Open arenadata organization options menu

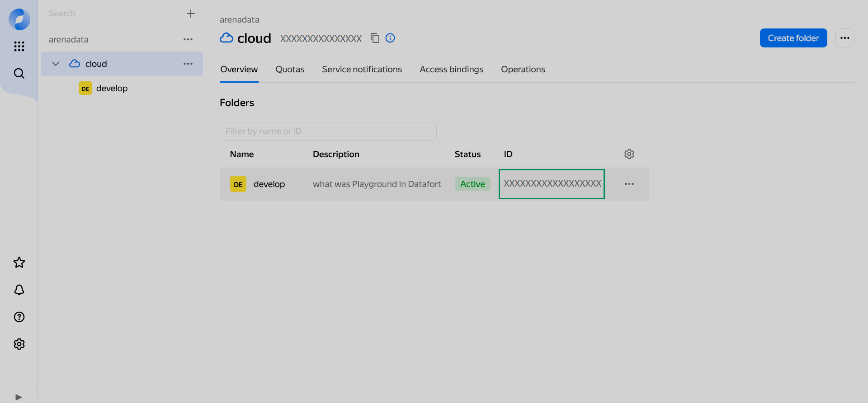(x=188, y=39)
